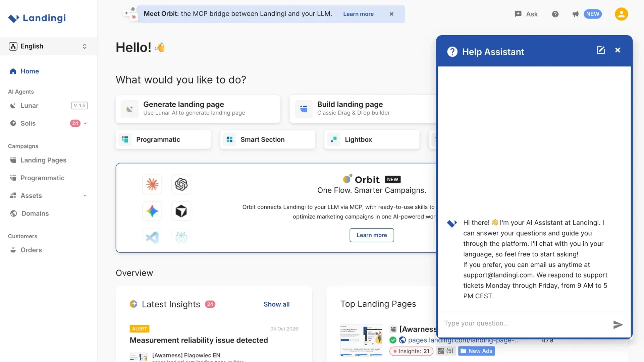Open the English language selector
The image size is (644, 362).
tap(48, 46)
